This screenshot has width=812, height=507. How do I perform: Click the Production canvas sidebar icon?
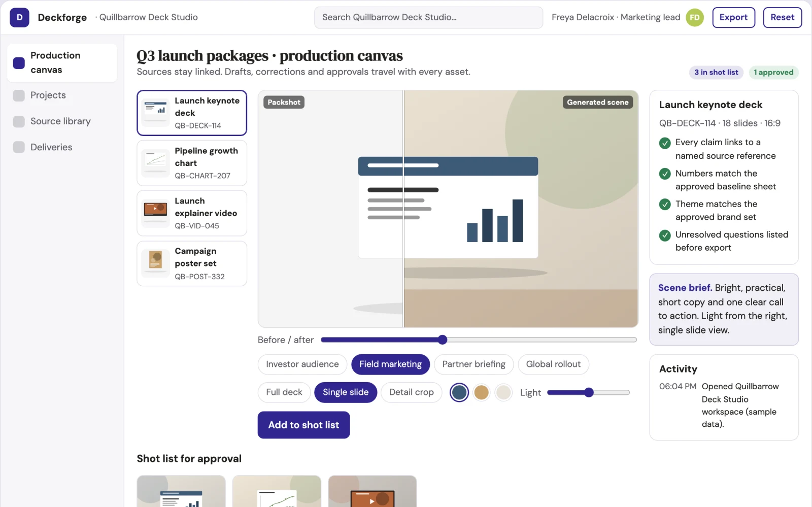tap(19, 63)
